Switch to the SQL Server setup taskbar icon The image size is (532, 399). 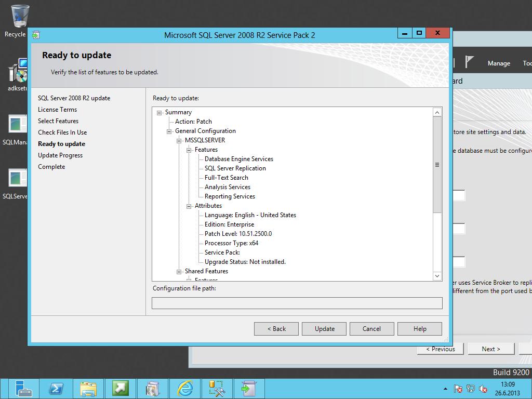pyautogui.click(x=249, y=389)
